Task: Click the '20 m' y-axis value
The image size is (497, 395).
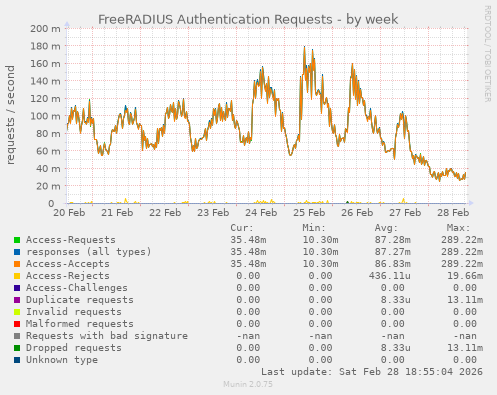Action: (48, 186)
